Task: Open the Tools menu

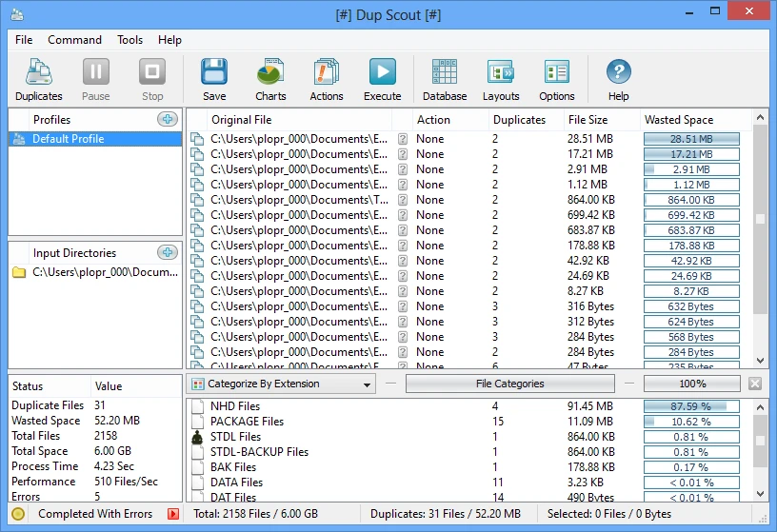Action: pos(130,40)
